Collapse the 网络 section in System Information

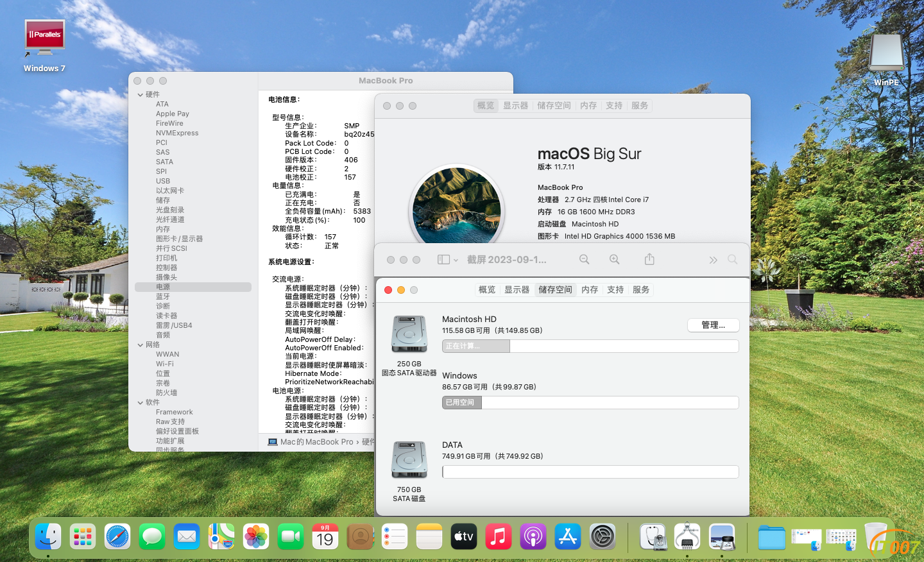click(140, 345)
